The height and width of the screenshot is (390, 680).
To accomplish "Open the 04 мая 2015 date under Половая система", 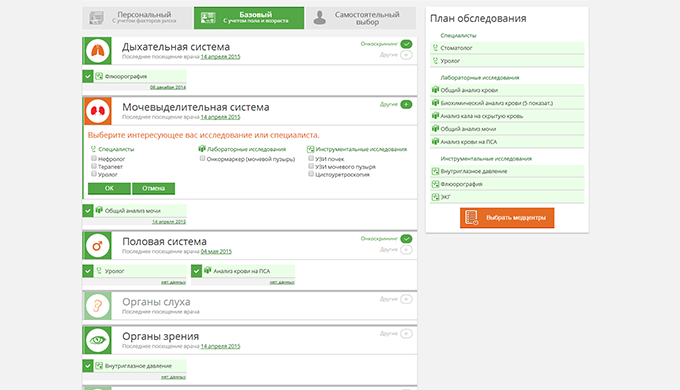I will 216,252.
